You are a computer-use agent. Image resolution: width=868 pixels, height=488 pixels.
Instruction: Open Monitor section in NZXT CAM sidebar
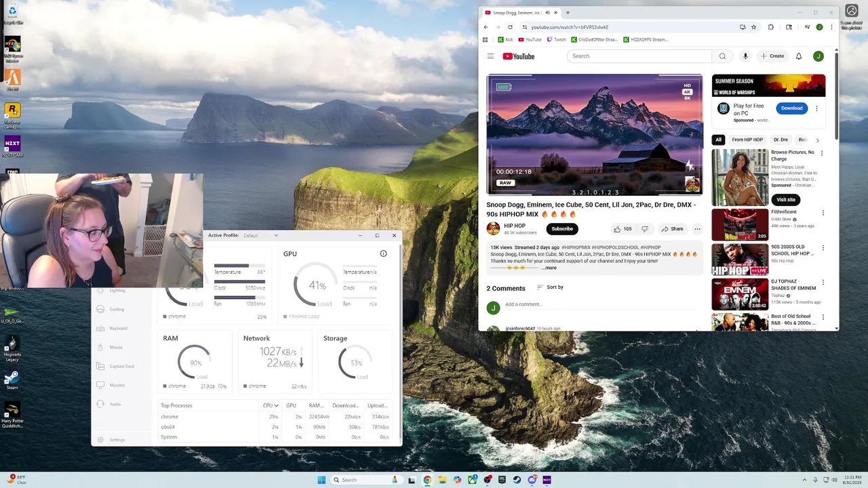117,385
